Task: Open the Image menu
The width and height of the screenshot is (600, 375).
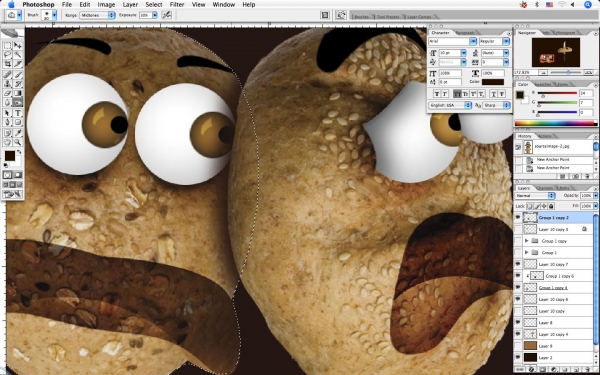Action: pyautogui.click(x=106, y=5)
